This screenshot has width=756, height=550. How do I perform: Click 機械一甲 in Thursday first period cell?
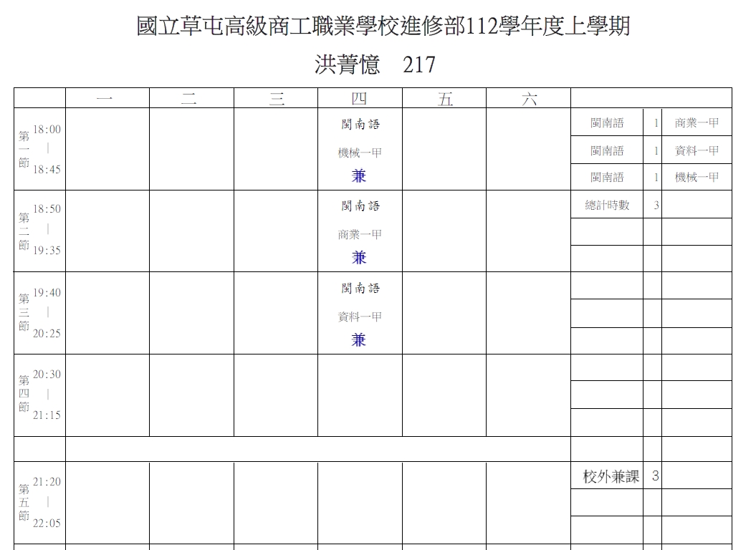[360, 153]
